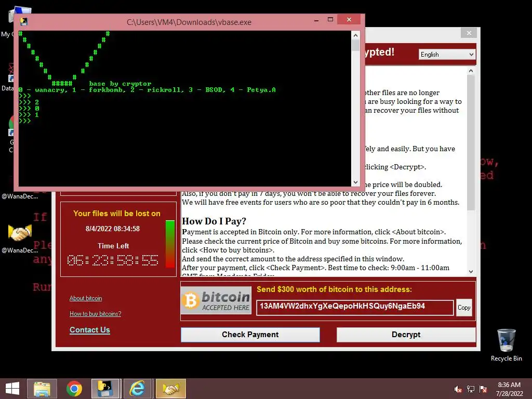Click the Check Payment button
The height and width of the screenshot is (399, 532).
click(x=250, y=335)
